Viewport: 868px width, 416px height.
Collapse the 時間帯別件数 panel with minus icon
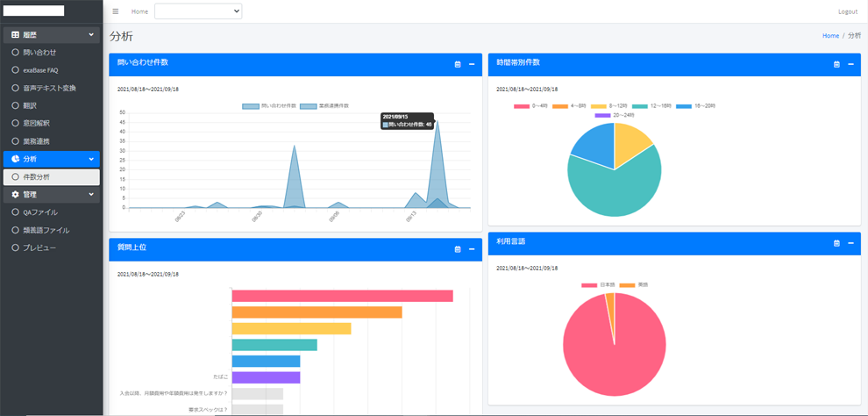(850, 64)
